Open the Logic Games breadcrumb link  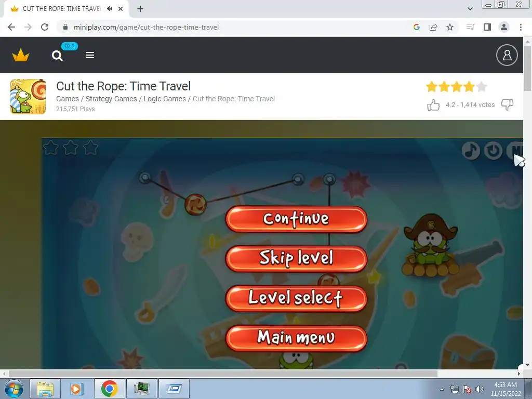165,99
